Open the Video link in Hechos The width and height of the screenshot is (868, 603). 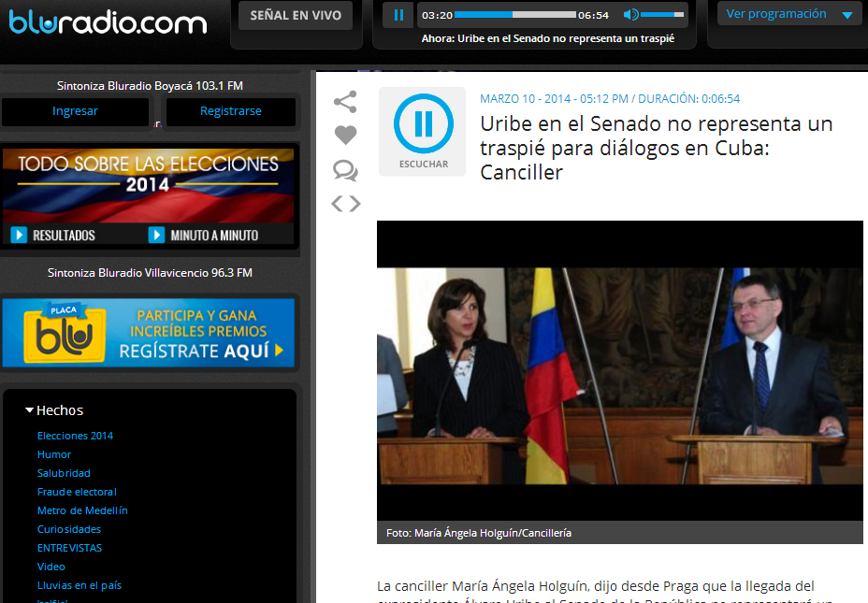tap(51, 567)
